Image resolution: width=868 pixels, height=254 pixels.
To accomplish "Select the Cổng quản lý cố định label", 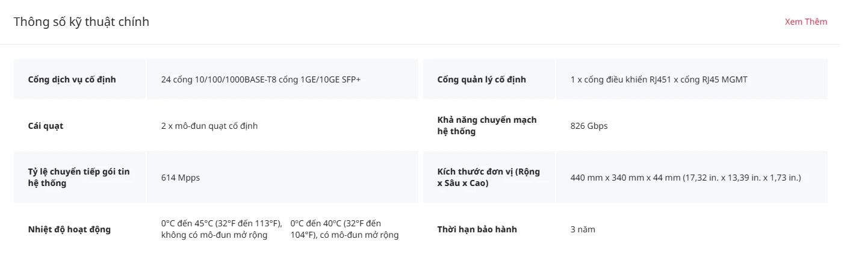I will point(482,79).
